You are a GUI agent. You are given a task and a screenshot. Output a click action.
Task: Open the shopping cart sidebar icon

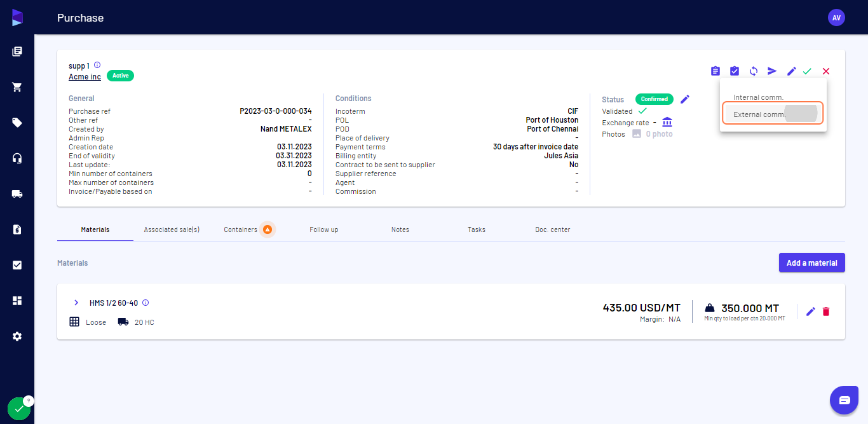[17, 87]
